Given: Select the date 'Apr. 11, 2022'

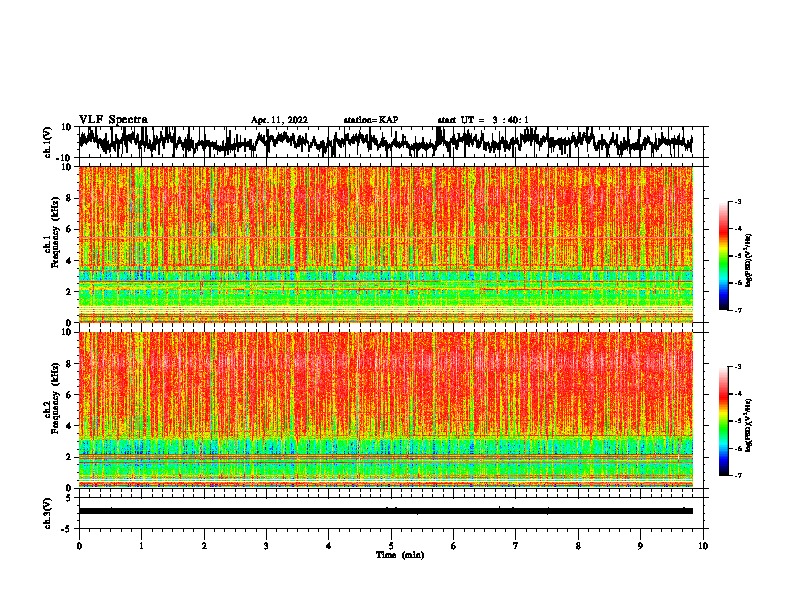Looking at the screenshot, I should 279,120.
